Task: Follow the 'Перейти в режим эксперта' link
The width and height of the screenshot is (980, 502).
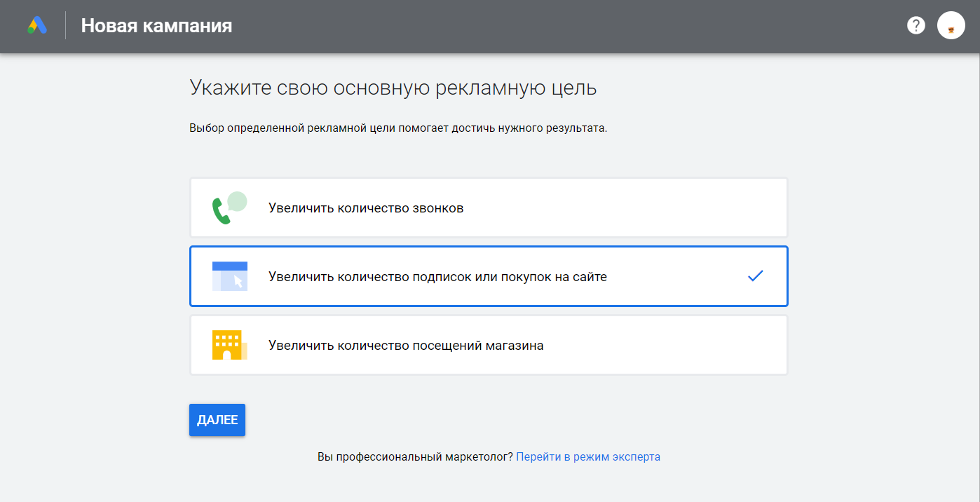Action: tap(588, 456)
